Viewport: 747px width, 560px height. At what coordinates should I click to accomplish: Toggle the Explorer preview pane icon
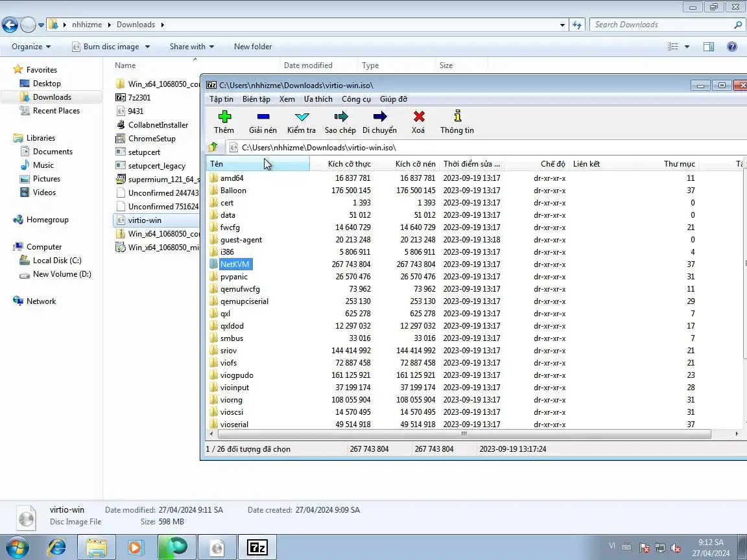click(709, 47)
